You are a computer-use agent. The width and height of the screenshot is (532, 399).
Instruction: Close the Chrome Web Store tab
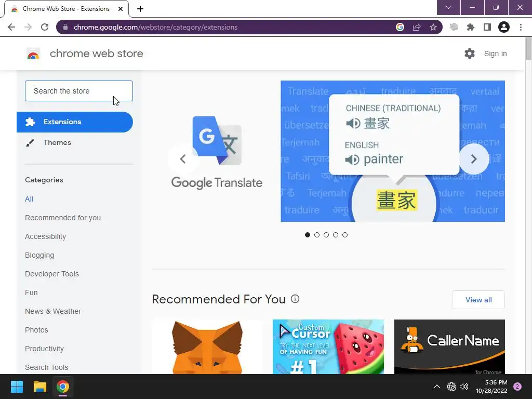click(x=121, y=9)
